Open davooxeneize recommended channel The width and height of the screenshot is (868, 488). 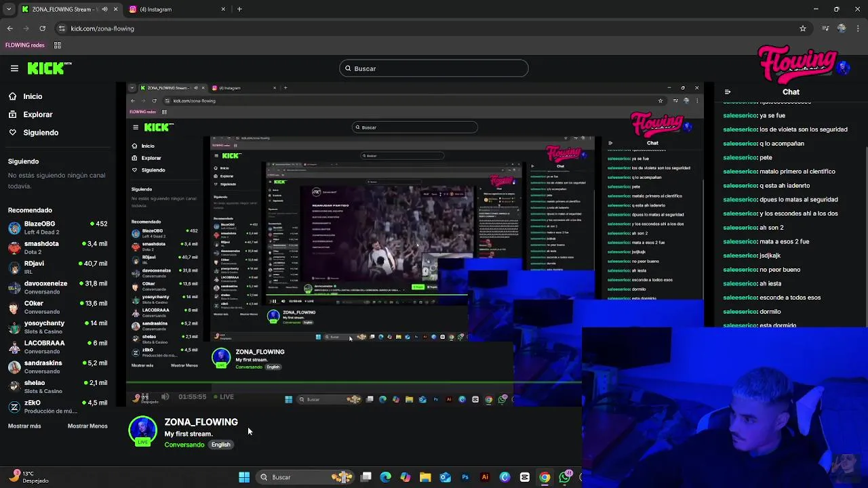[x=58, y=287]
